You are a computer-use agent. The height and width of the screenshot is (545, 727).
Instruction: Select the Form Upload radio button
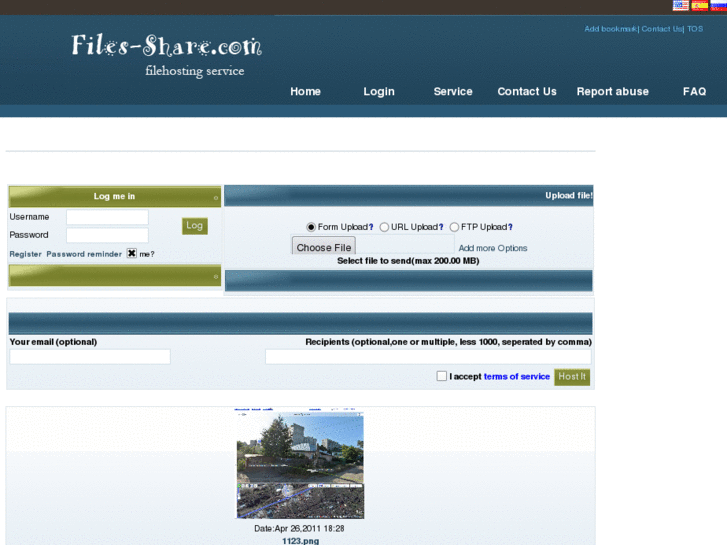click(311, 227)
